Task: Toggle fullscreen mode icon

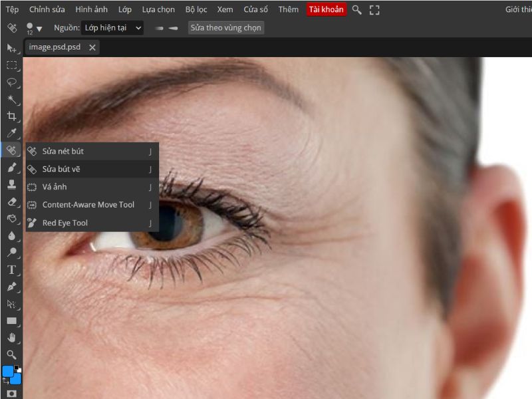Action: (374, 10)
